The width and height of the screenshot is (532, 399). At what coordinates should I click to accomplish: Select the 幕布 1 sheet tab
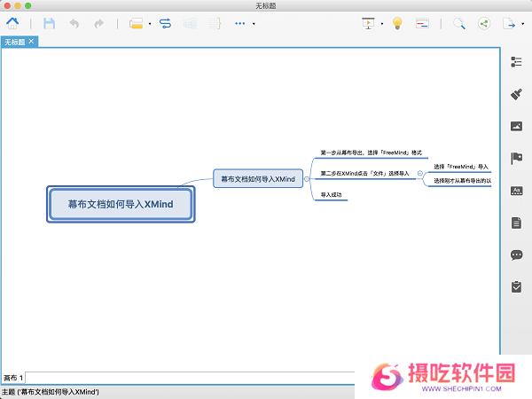tap(12, 378)
